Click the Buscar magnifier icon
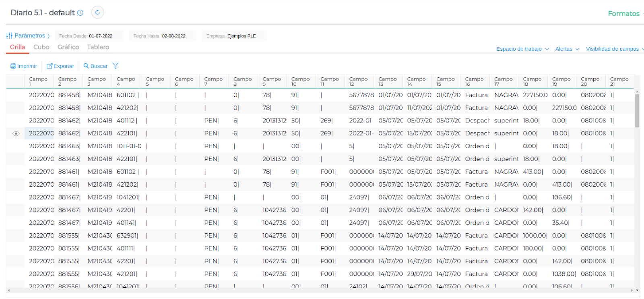Screen dimensions: 644x299 pos(86,66)
